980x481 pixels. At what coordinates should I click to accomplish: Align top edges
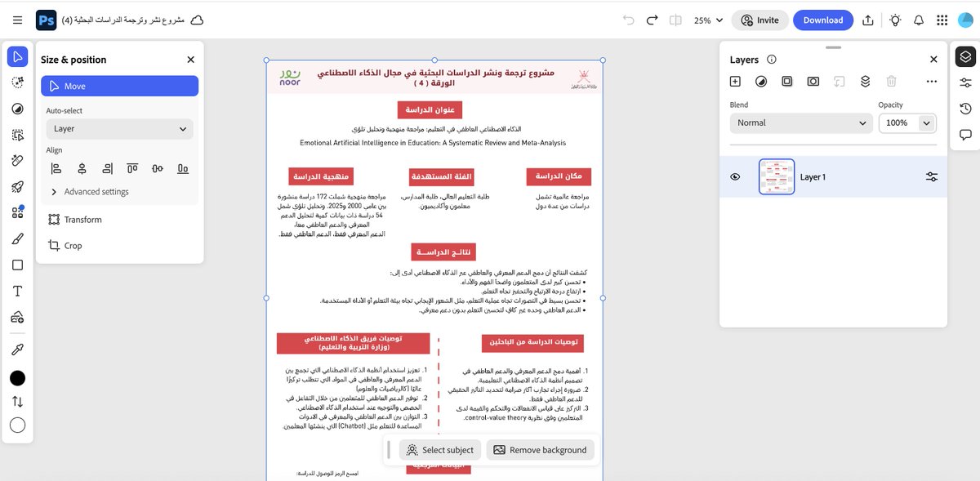click(x=132, y=169)
